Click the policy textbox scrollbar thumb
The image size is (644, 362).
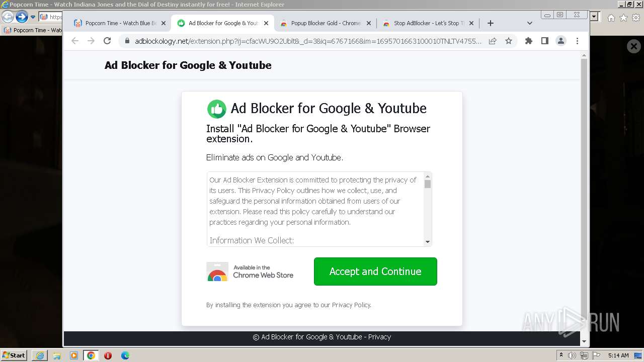[x=428, y=184]
